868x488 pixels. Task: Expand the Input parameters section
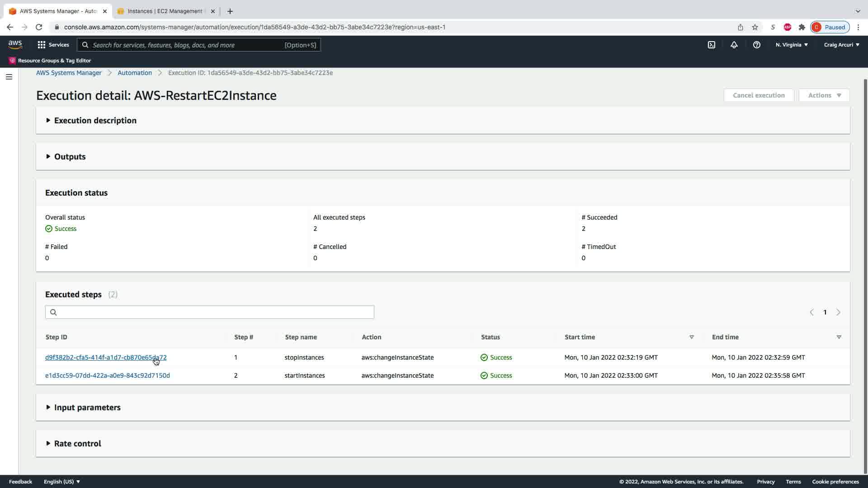pyautogui.click(x=87, y=408)
